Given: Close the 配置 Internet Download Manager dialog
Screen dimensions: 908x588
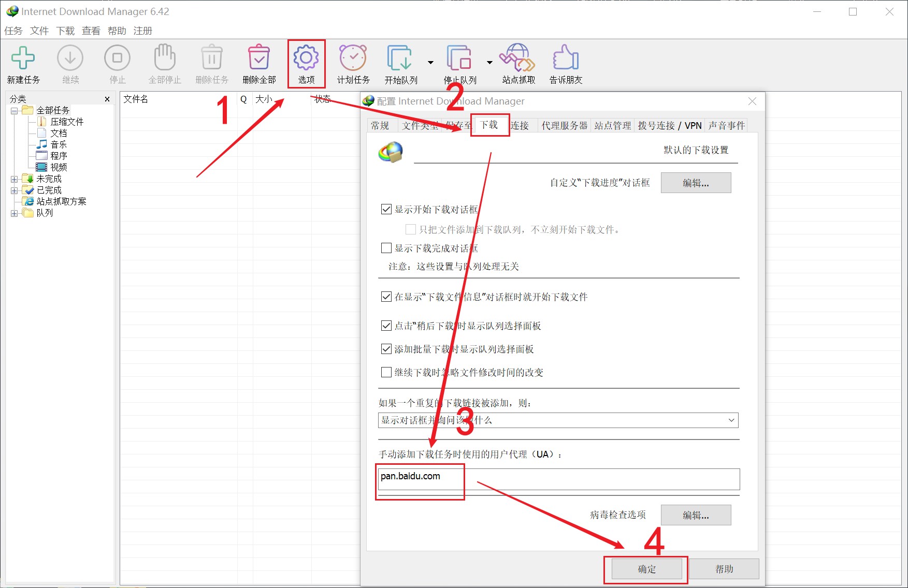Looking at the screenshot, I should coord(752,101).
